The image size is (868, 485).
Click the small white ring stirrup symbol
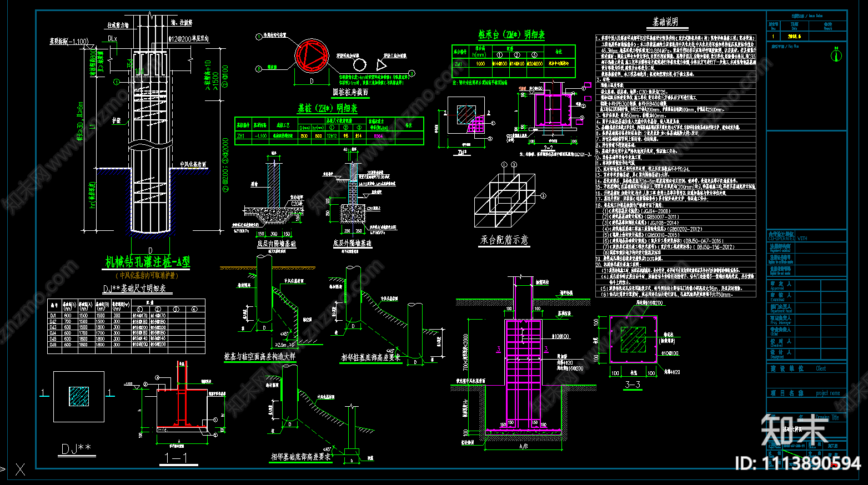pyautogui.click(x=359, y=64)
